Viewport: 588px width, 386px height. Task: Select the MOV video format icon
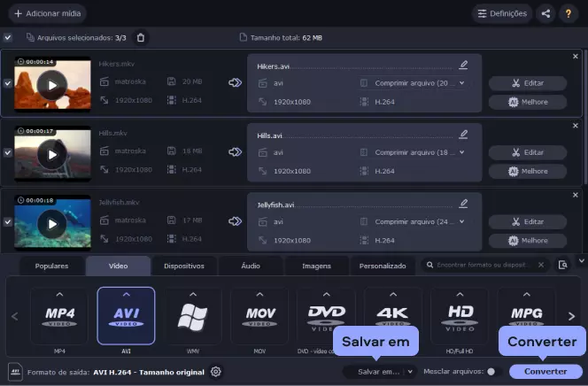coord(259,316)
